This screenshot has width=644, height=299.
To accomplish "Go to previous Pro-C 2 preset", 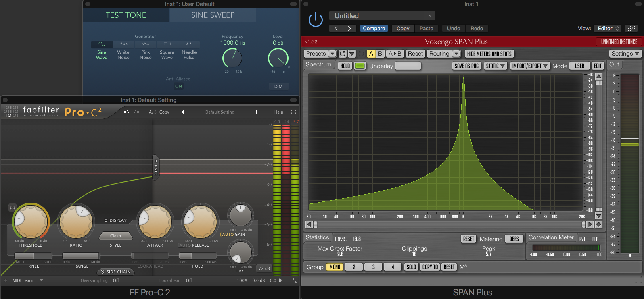I will pos(183,112).
